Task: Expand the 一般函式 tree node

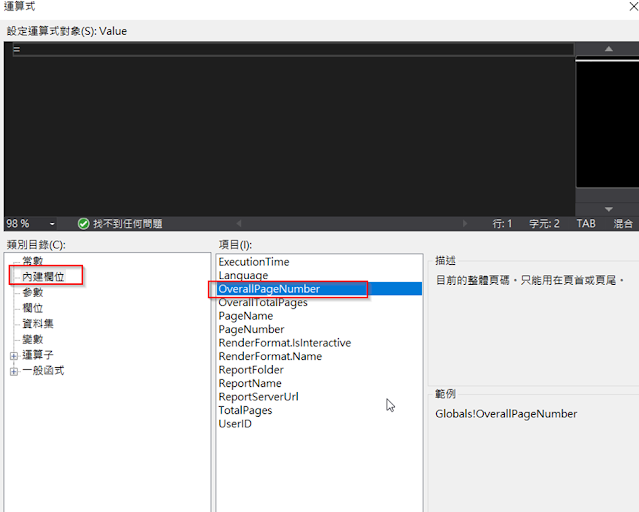Action: (14, 371)
